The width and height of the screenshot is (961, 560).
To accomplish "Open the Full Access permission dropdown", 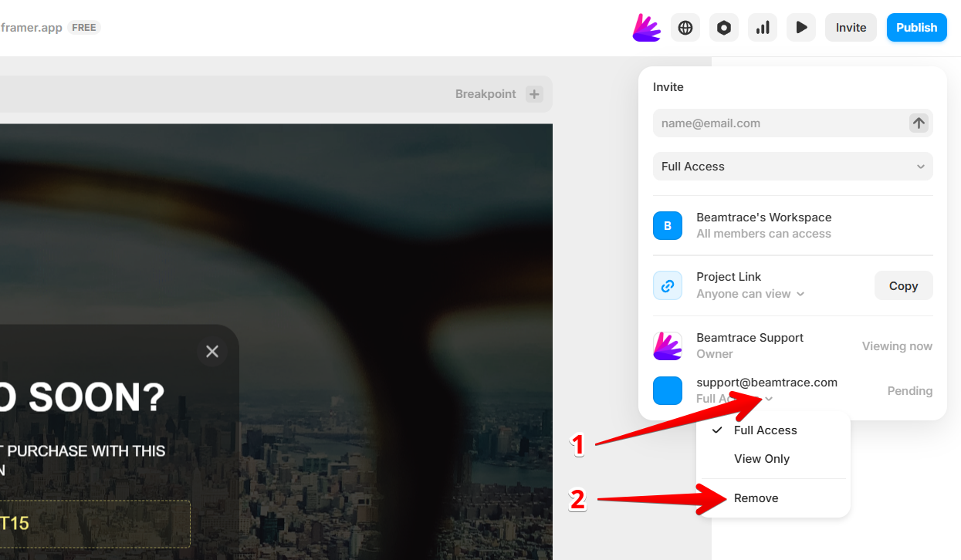I will tap(793, 167).
